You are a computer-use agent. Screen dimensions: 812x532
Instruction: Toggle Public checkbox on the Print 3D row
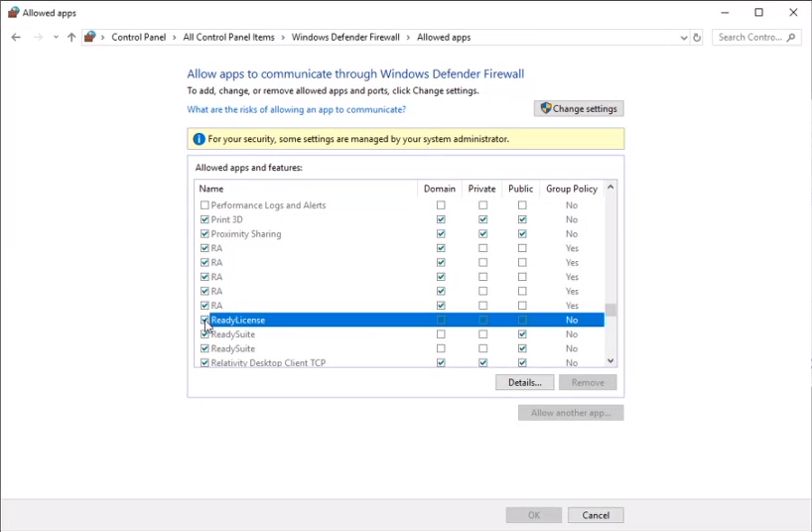tap(522, 219)
